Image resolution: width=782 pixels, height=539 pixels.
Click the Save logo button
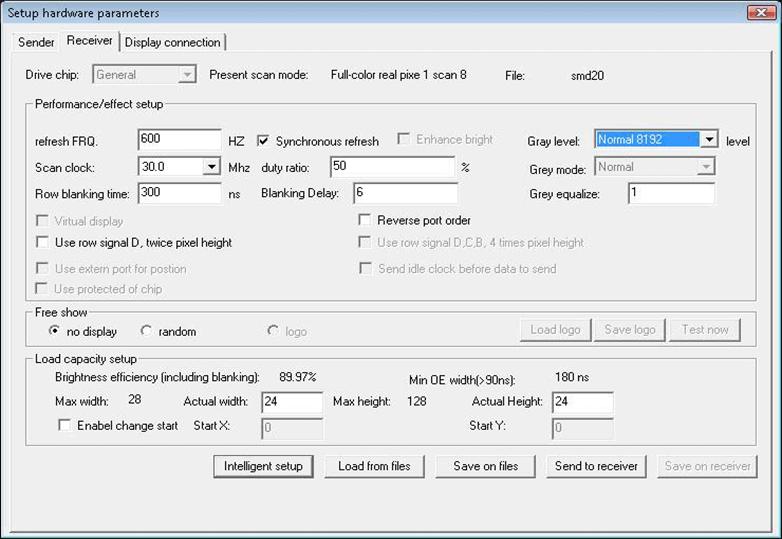click(x=629, y=330)
